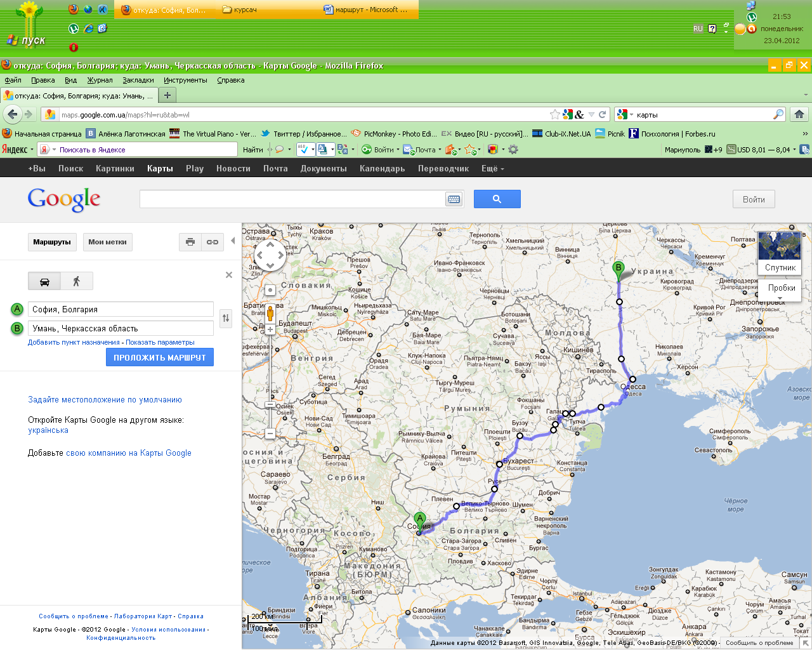Open Переводчик in Google top bar
The height and width of the screenshot is (650, 812).
pyautogui.click(x=443, y=168)
